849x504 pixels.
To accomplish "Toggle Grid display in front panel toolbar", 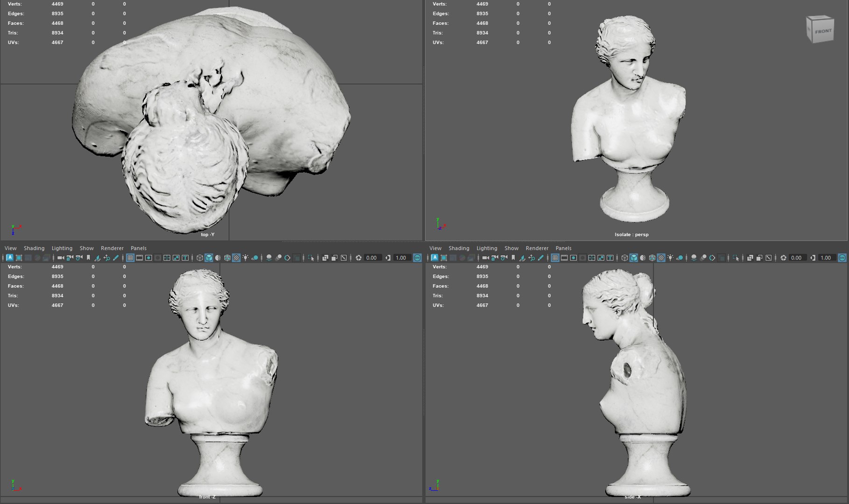I will [x=130, y=258].
